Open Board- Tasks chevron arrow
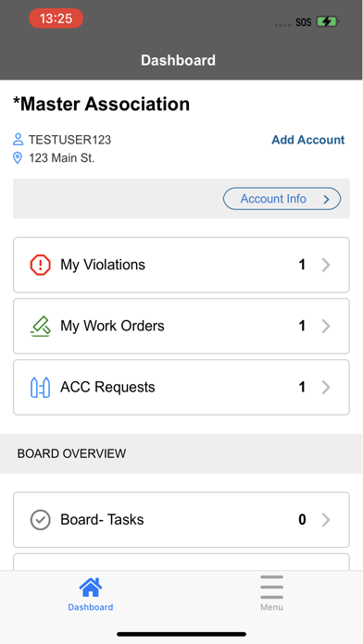Screen dimensions: 363x644 326,520
